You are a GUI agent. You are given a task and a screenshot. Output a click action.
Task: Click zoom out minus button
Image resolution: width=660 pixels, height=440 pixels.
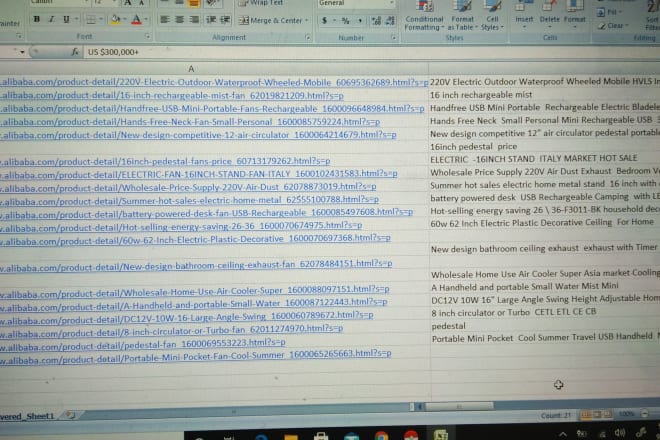click(645, 414)
